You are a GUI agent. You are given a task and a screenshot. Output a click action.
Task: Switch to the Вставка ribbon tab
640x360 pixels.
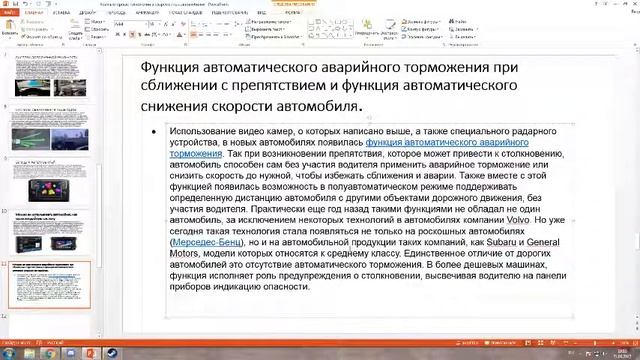[x=61, y=13]
